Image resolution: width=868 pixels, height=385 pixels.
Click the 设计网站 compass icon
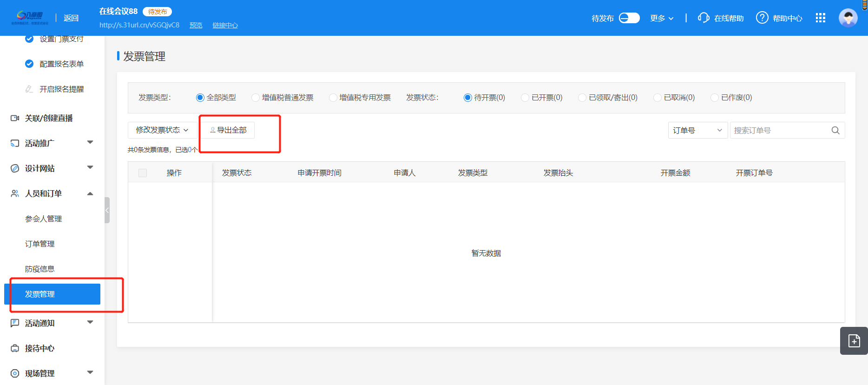tap(15, 168)
